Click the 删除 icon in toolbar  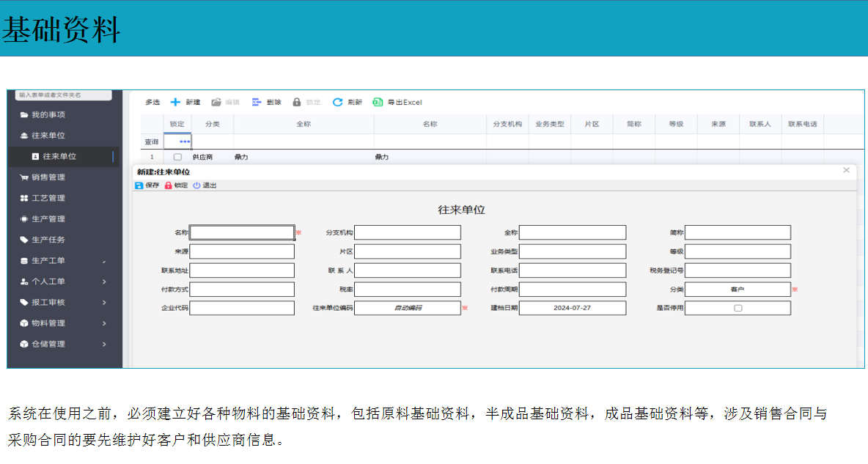(x=257, y=102)
